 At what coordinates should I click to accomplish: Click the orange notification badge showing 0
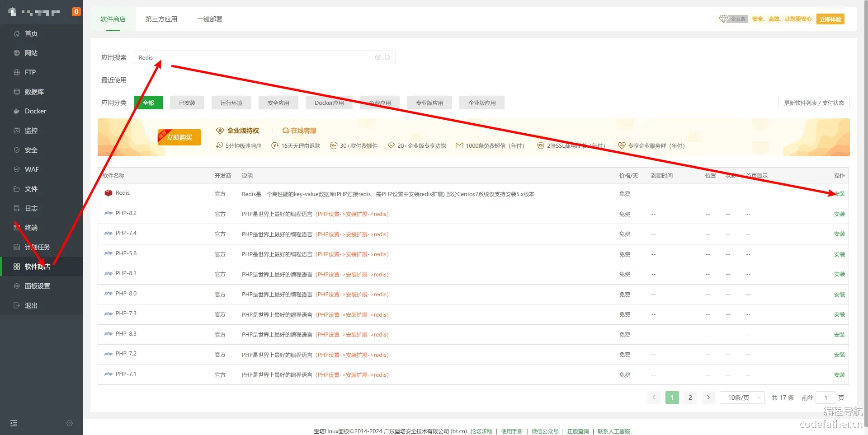(76, 12)
